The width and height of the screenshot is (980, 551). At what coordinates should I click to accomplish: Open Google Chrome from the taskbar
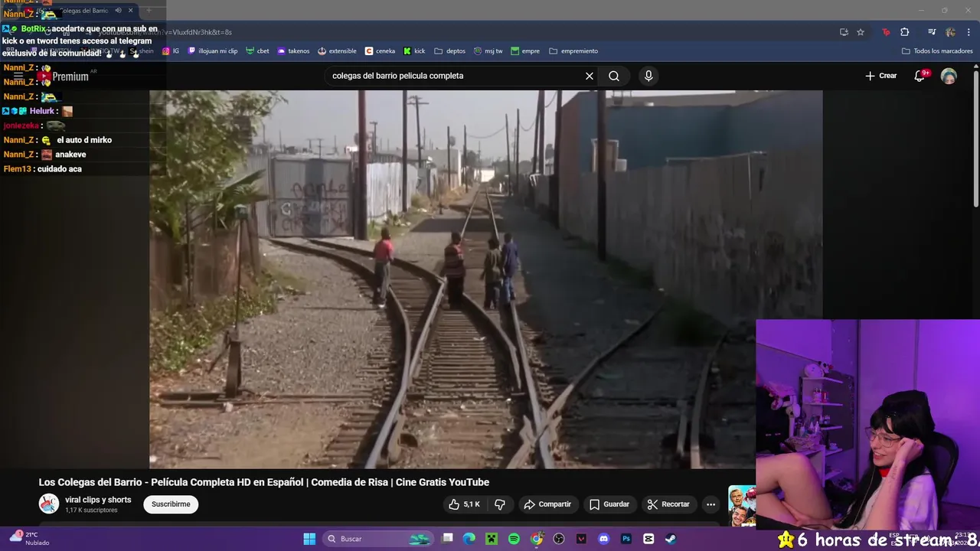point(537,539)
